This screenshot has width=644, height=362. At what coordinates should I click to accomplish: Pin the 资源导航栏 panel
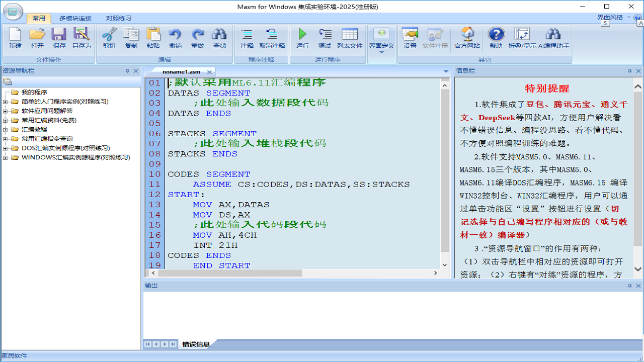click(127, 71)
